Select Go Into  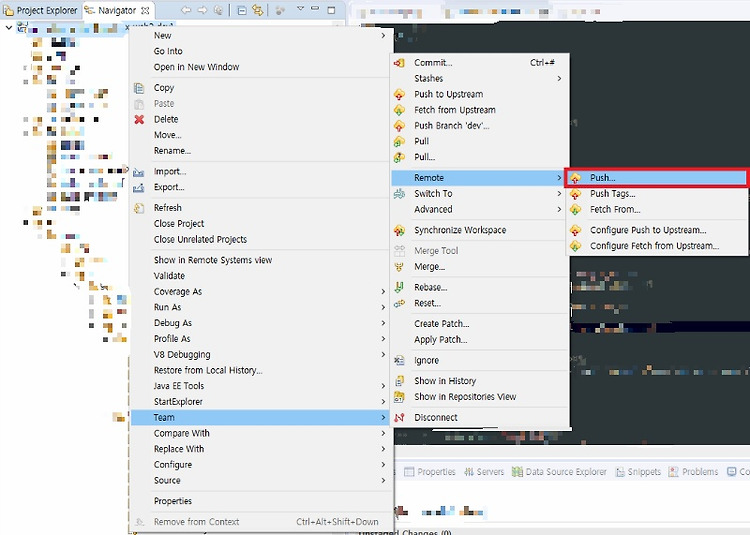[168, 51]
